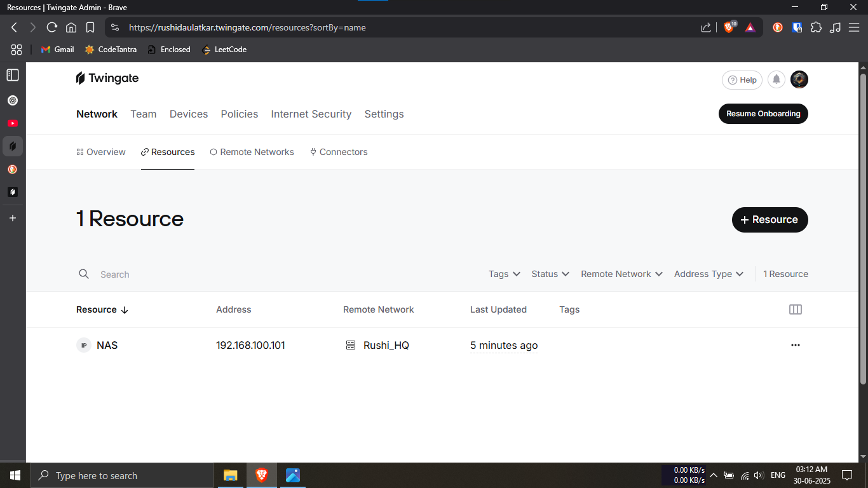Open File Explorer from the taskbar

click(x=229, y=475)
